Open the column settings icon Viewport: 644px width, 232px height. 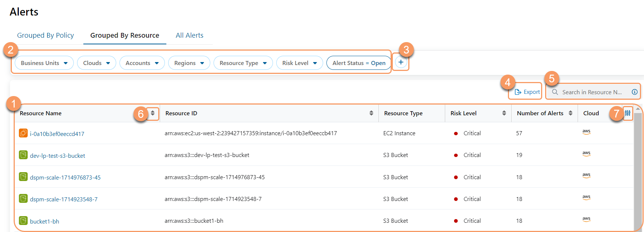point(627,113)
